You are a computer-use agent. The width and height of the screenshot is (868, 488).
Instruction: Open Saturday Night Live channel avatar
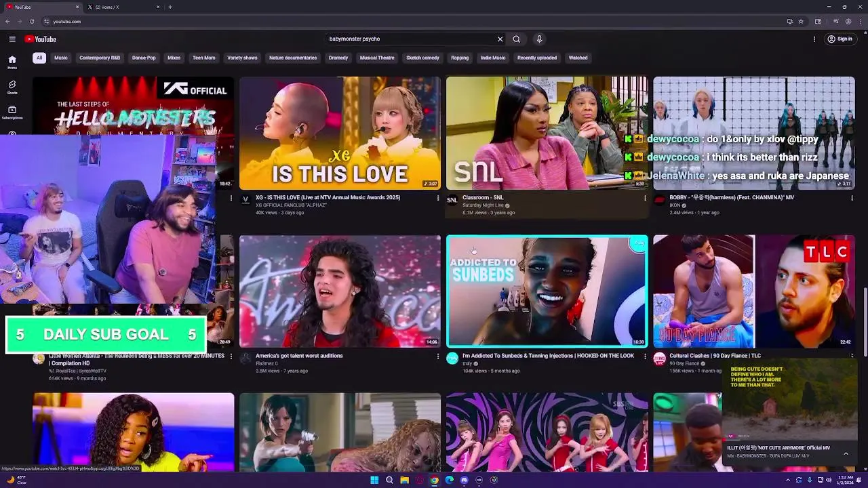coord(452,200)
